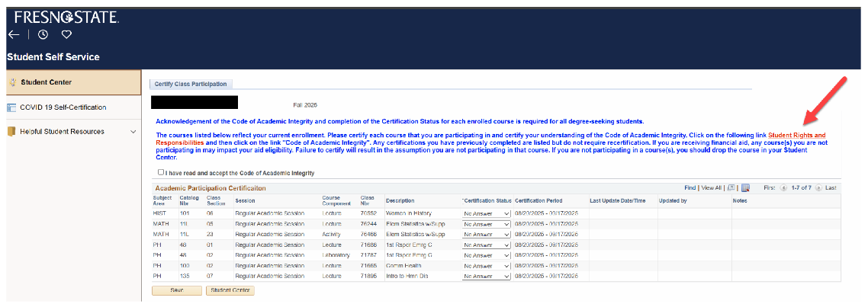Click the previous row arrow icon
868x304 pixels.
click(783, 188)
